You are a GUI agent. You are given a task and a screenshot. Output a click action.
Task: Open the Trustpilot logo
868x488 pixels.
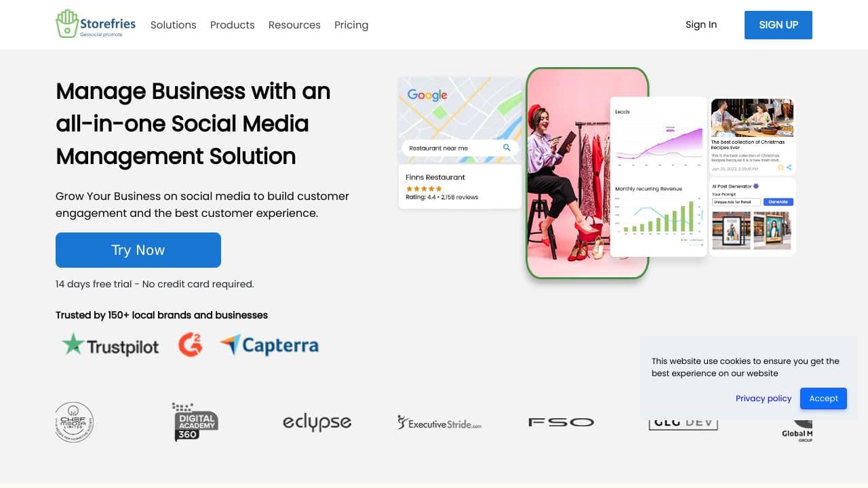click(x=111, y=345)
